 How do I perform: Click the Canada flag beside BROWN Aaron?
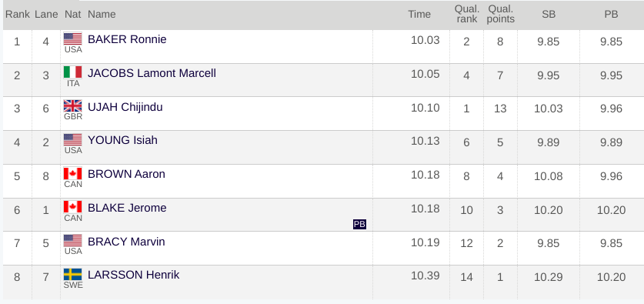tap(72, 173)
